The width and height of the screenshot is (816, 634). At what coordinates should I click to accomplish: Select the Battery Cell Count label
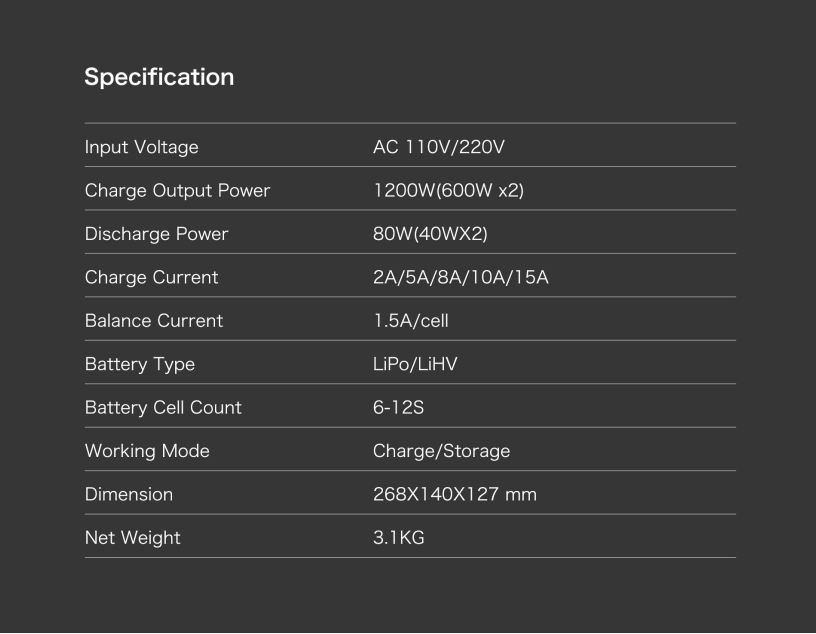(x=163, y=408)
